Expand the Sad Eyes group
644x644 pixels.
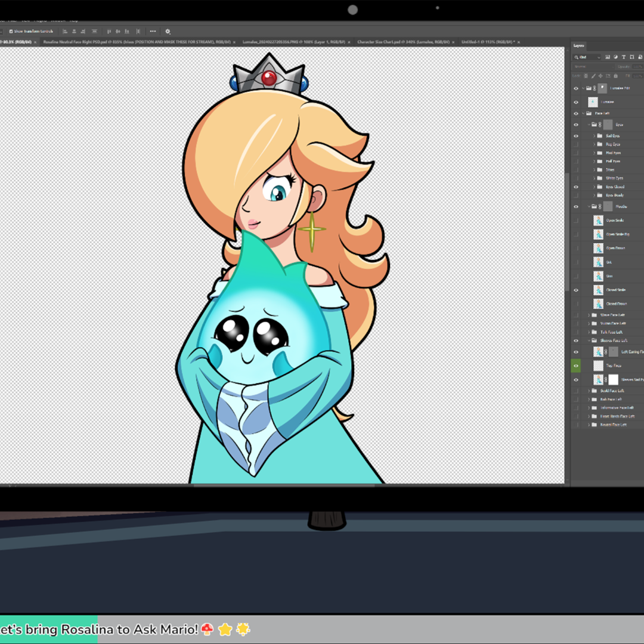point(595,136)
